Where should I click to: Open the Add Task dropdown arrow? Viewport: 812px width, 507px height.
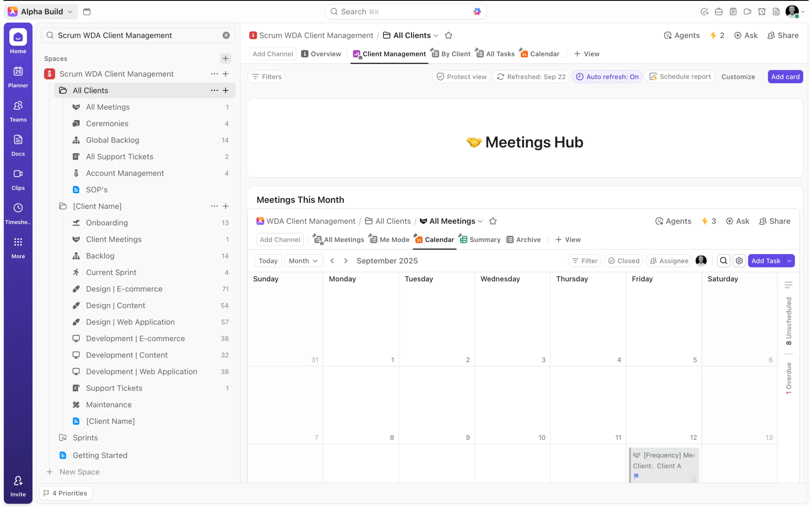pyautogui.click(x=790, y=261)
